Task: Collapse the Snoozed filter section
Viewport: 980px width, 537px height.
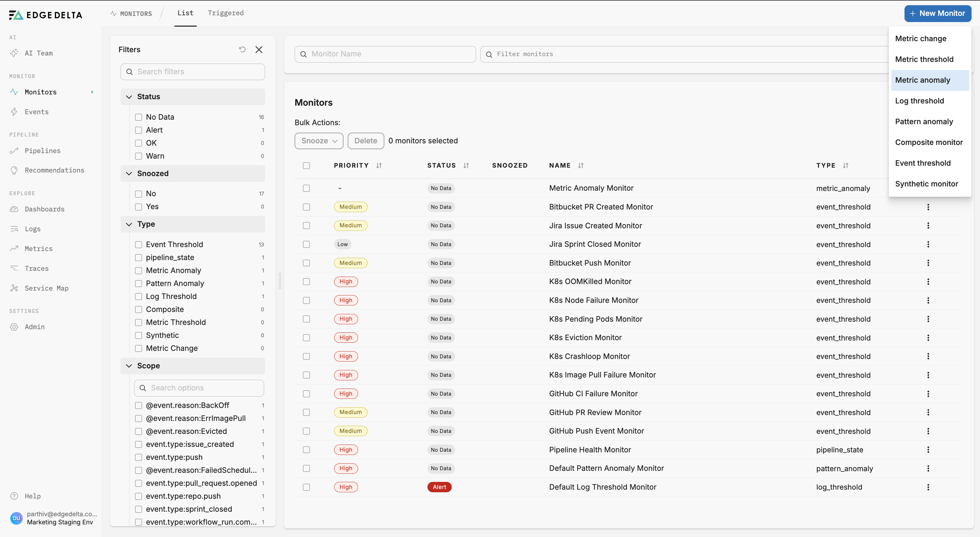Action: click(192, 173)
